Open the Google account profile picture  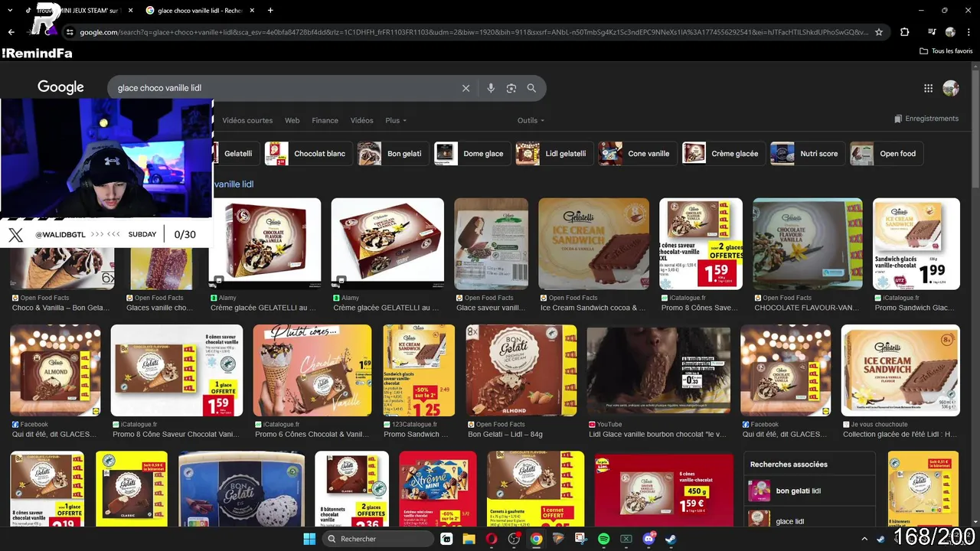point(951,88)
